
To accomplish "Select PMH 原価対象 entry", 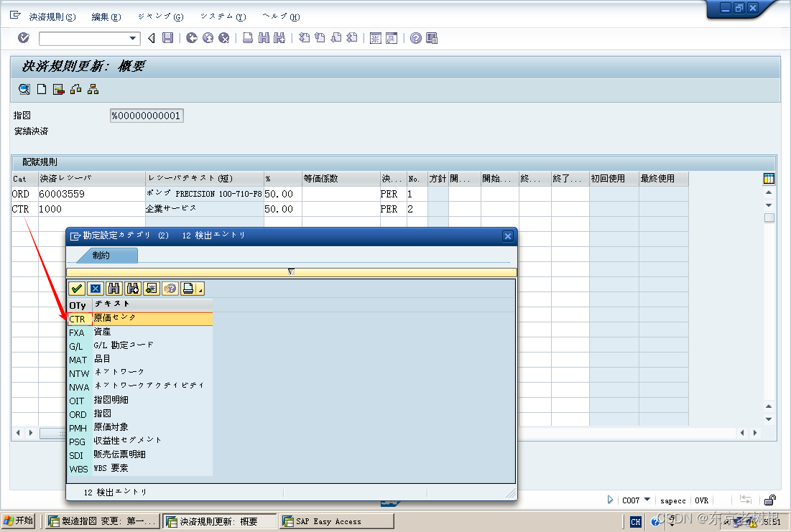I will 140,428.
